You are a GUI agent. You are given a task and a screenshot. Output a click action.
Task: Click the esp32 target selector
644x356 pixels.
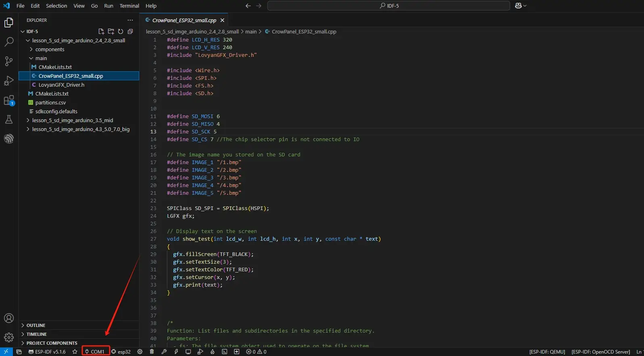click(x=121, y=352)
